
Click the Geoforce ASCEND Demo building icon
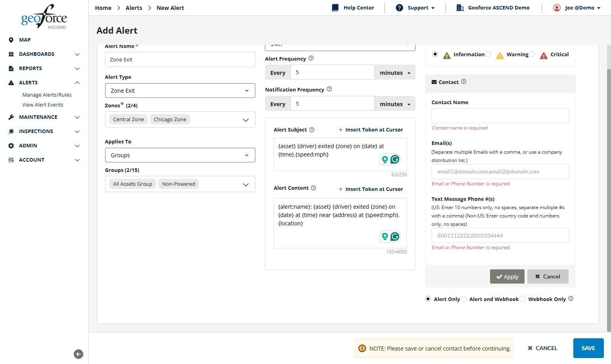click(460, 8)
